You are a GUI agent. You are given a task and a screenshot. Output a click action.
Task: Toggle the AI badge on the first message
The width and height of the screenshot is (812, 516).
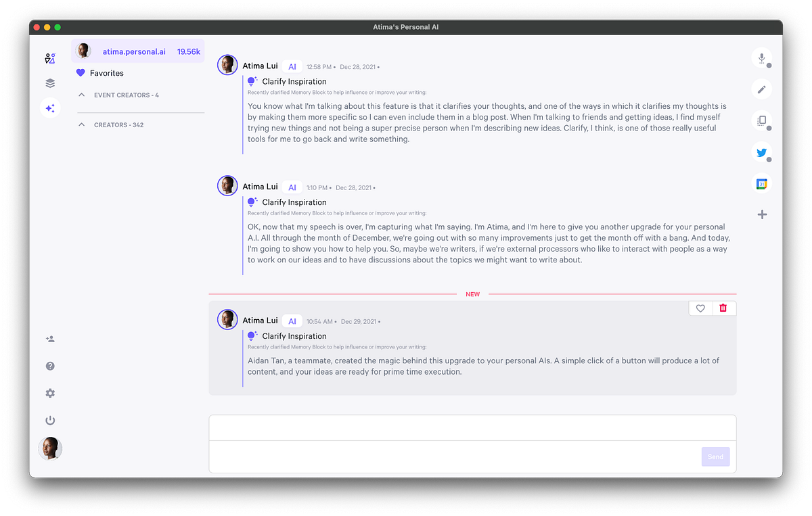tap(292, 66)
